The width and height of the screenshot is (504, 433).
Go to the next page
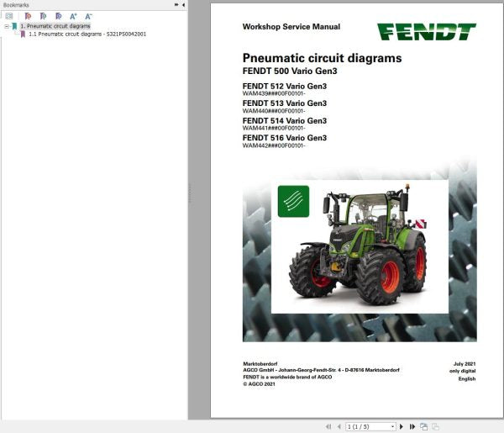coord(403,426)
